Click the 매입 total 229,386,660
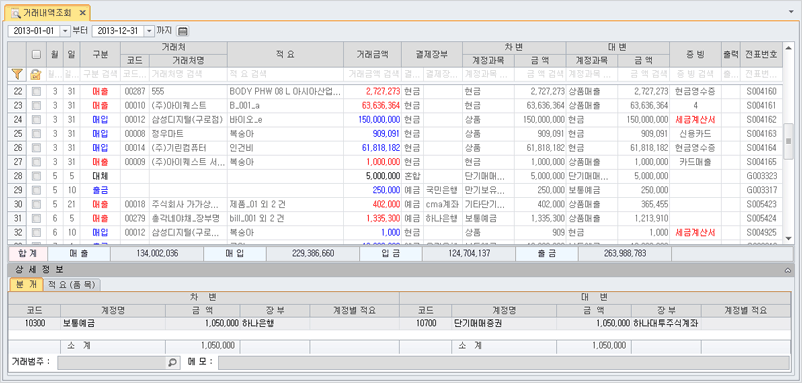802x383 pixels. [x=313, y=254]
